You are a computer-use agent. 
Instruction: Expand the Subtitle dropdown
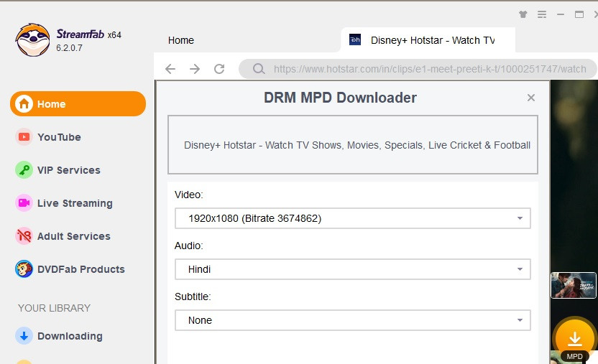[x=353, y=320]
